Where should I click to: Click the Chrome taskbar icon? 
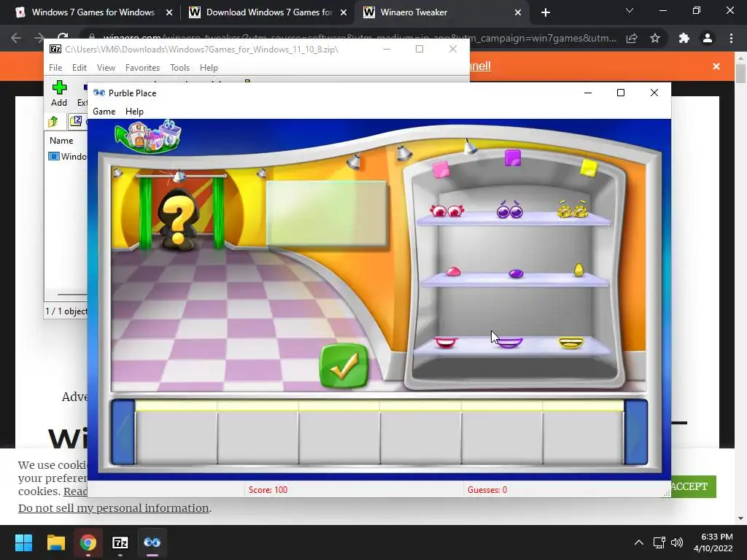click(x=88, y=542)
